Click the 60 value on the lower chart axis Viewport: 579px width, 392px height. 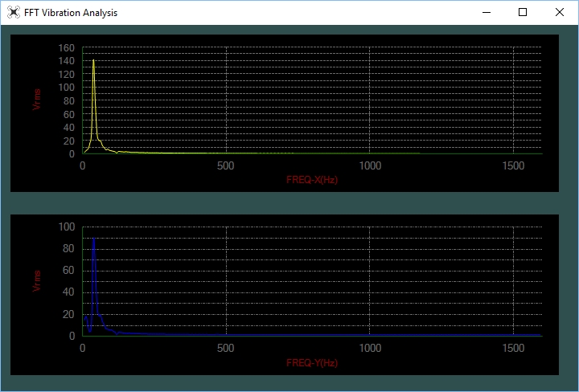pyautogui.click(x=68, y=271)
